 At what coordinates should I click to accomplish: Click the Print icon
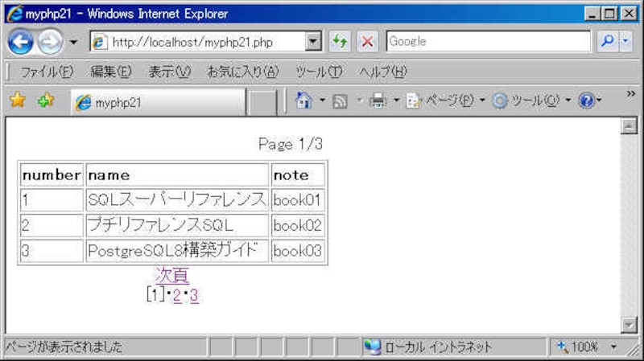(378, 101)
